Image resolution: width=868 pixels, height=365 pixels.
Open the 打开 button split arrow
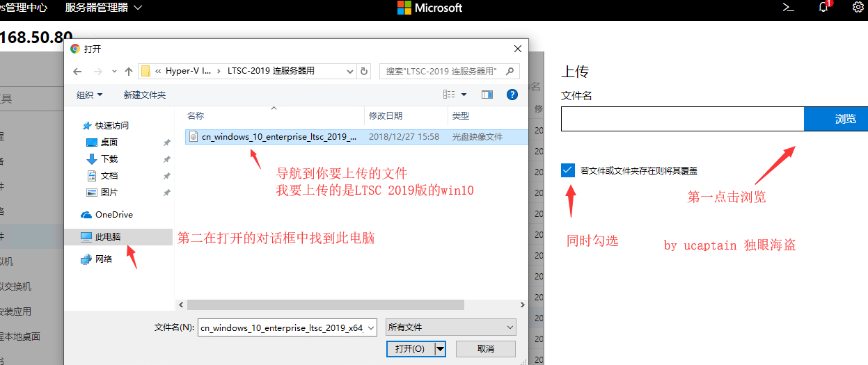coord(440,349)
